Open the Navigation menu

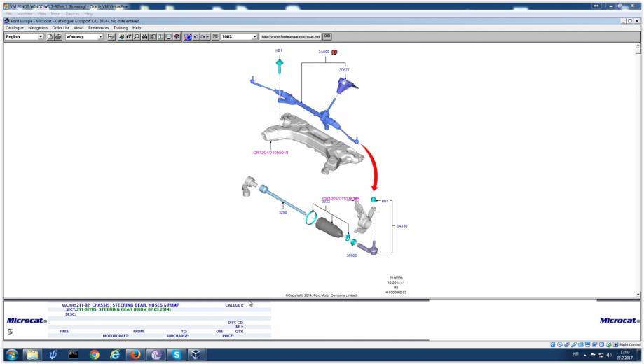pos(38,28)
